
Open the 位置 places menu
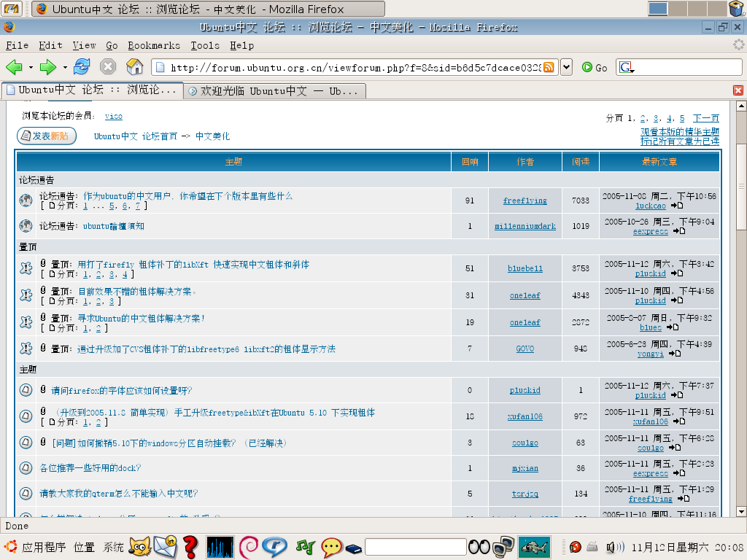(x=85, y=547)
